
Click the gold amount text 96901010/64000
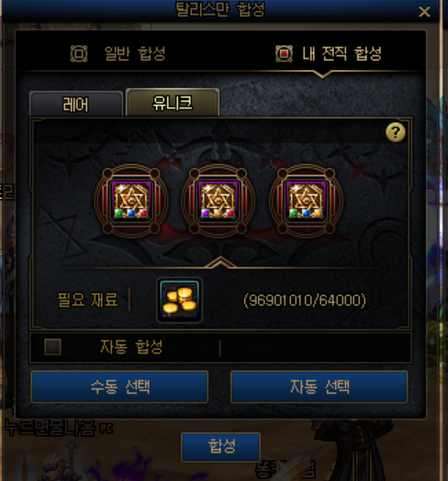pos(305,300)
